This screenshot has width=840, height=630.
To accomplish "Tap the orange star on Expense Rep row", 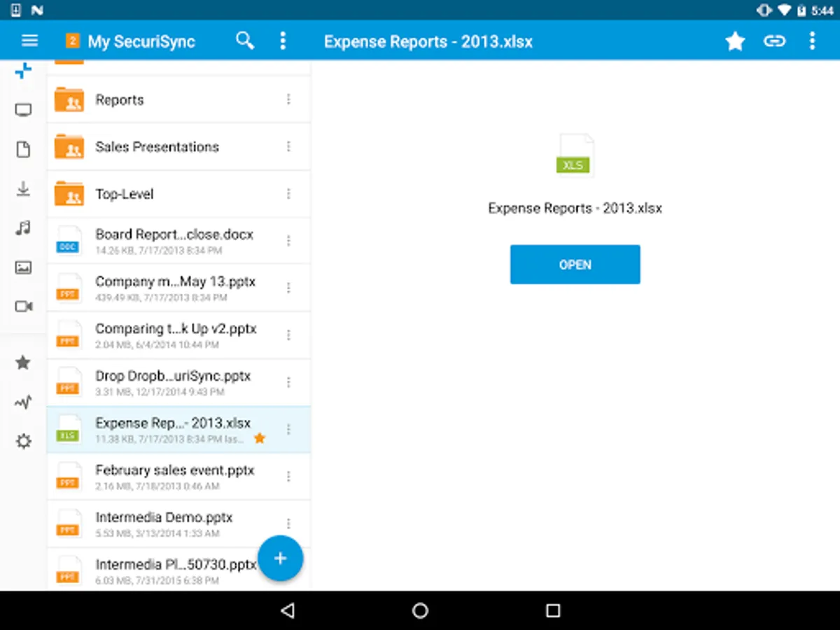I will [x=260, y=438].
